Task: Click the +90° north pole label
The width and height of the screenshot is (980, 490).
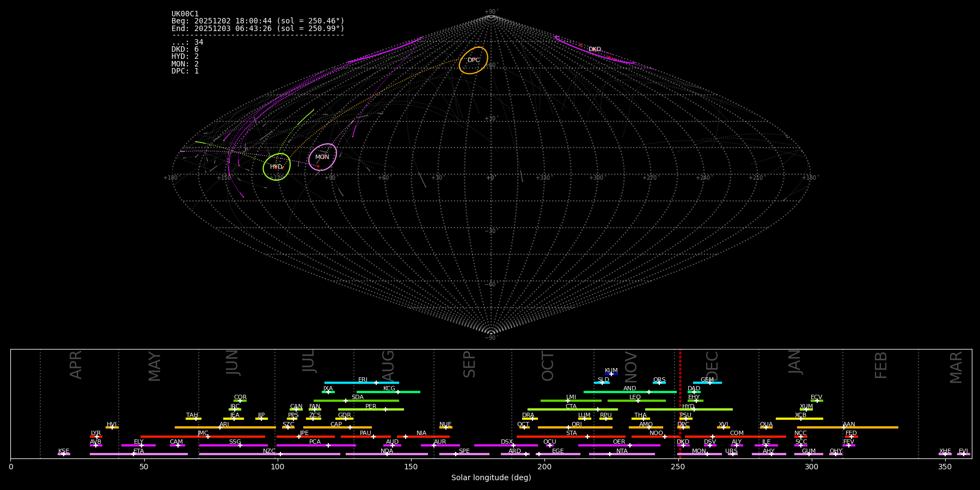Action: click(x=491, y=11)
